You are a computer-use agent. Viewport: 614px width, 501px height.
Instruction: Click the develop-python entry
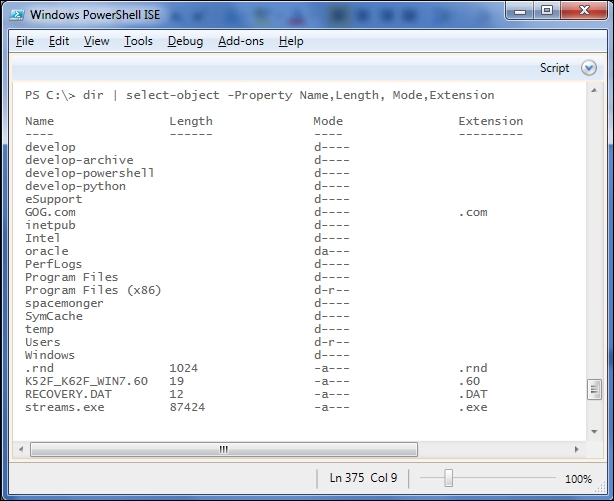(x=75, y=186)
